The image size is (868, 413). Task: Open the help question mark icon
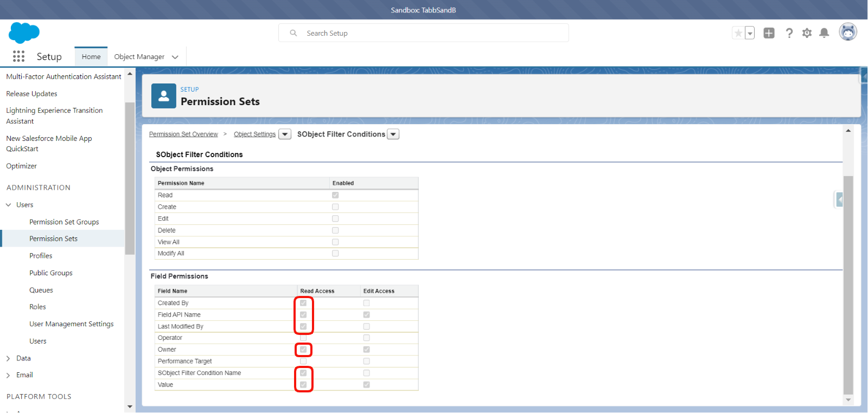[x=789, y=33]
